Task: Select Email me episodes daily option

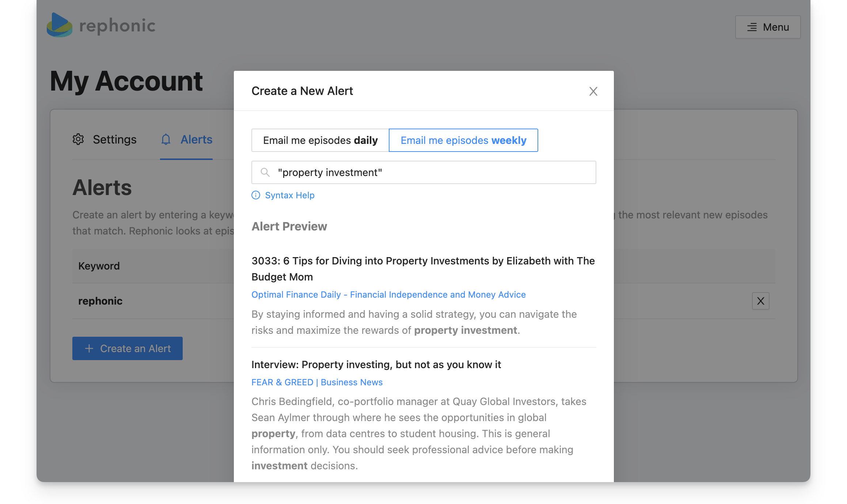Action: coord(320,140)
